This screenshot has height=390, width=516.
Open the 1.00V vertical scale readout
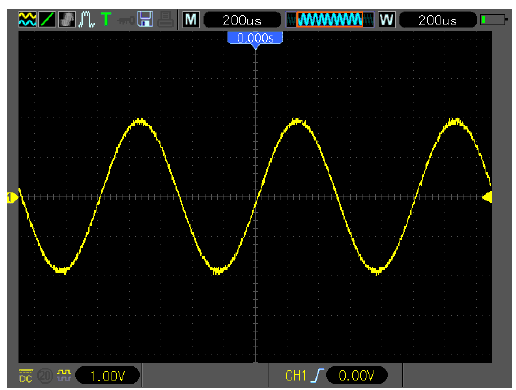[108, 376]
